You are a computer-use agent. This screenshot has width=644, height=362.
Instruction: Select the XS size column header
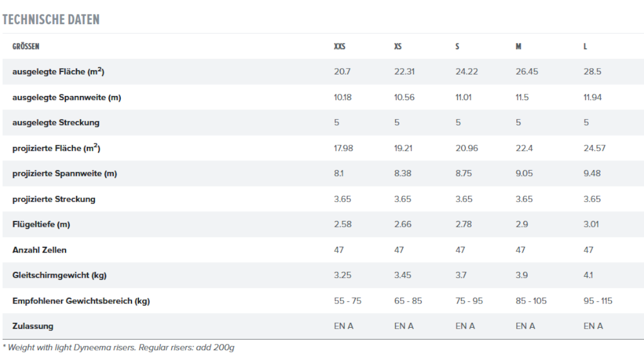[x=398, y=47]
